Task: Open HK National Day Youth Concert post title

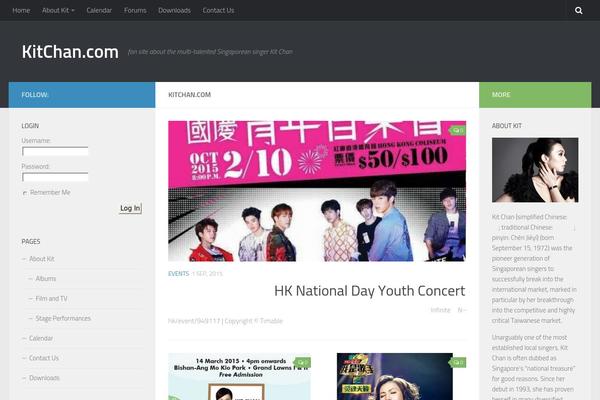Action: pos(370,291)
